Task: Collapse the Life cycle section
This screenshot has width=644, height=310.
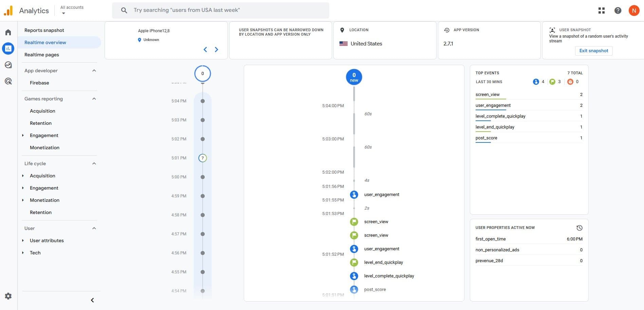Action: point(94,163)
